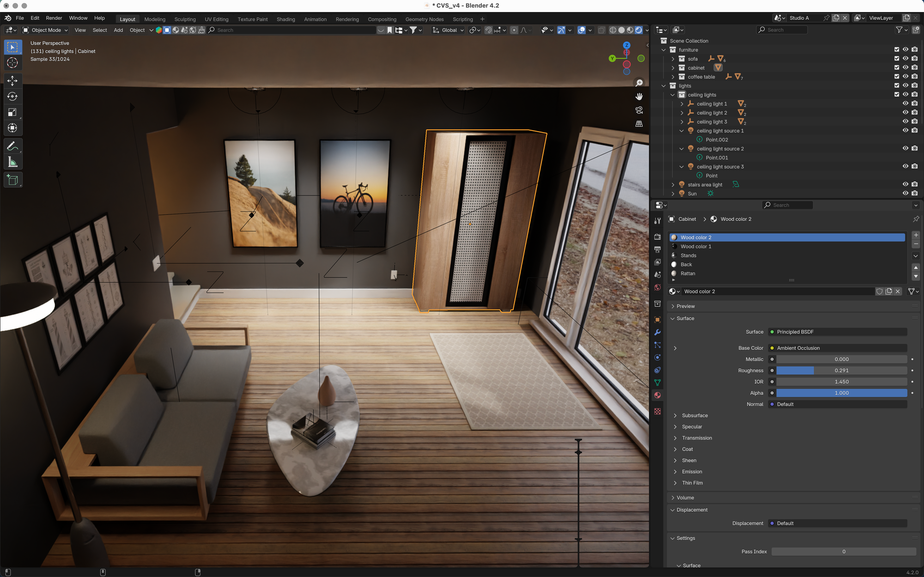Open the Modifiers wrench properties tab

pyautogui.click(x=657, y=332)
